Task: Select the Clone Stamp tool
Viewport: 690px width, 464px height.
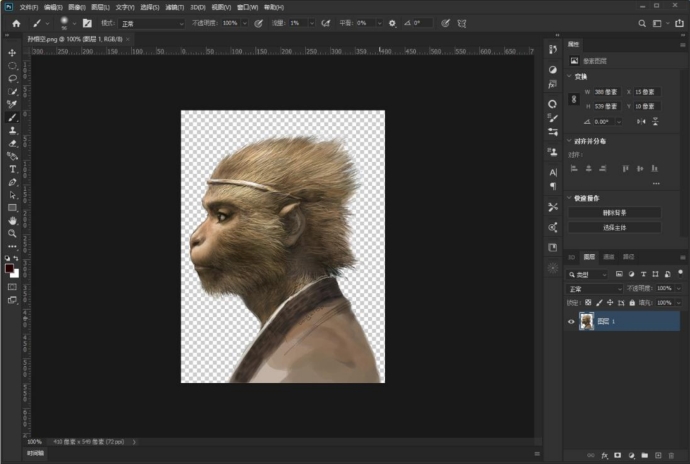Action: click(12, 130)
